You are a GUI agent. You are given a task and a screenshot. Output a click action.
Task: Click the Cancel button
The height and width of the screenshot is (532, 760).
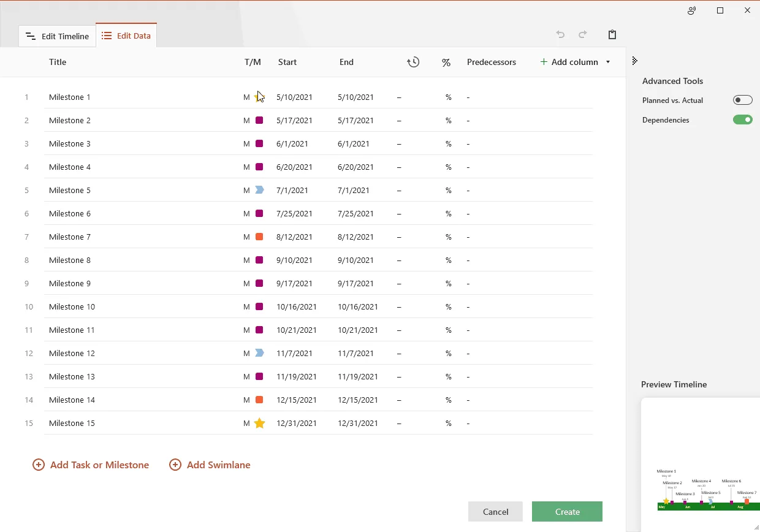coord(495,512)
